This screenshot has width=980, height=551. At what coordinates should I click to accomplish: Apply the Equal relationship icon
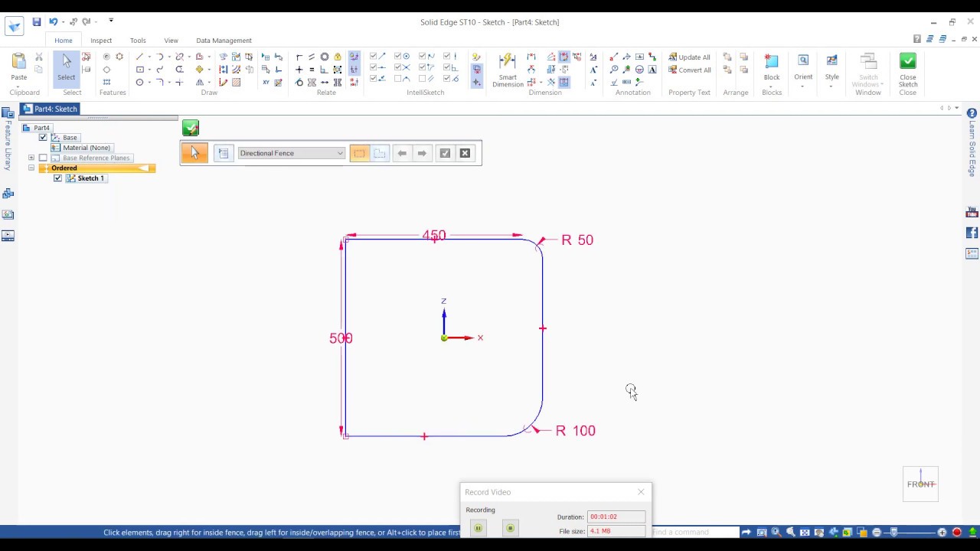312,70
